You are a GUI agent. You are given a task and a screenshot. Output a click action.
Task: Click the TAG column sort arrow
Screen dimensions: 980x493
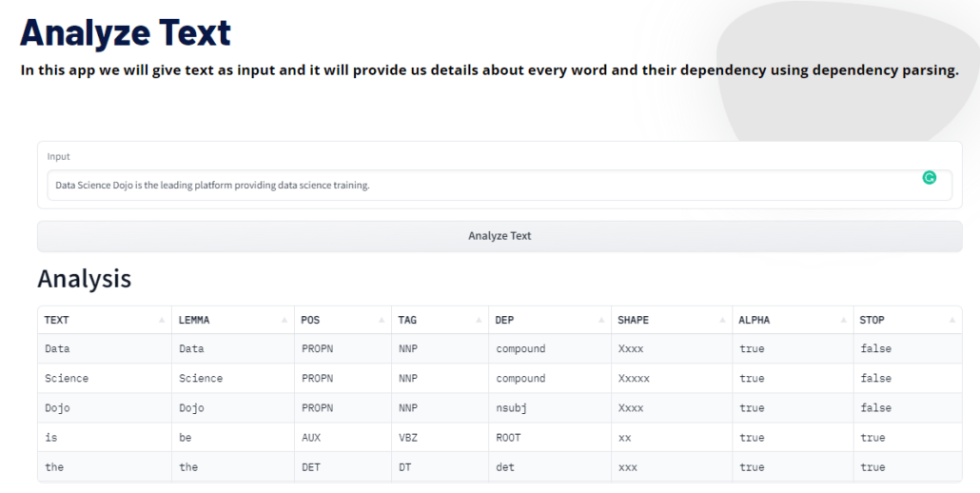point(478,321)
